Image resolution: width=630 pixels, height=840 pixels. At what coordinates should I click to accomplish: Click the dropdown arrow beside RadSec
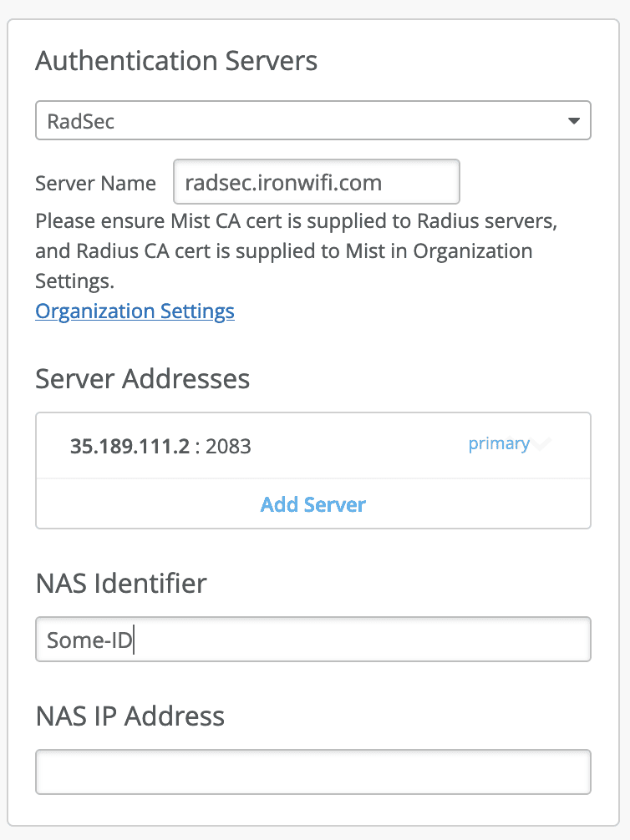[x=574, y=121]
